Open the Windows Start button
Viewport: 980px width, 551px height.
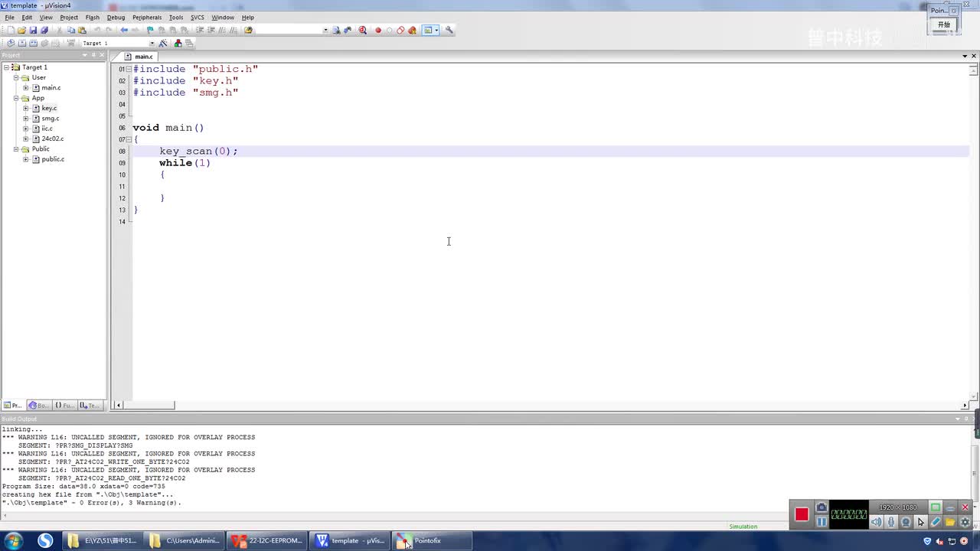[x=13, y=541]
